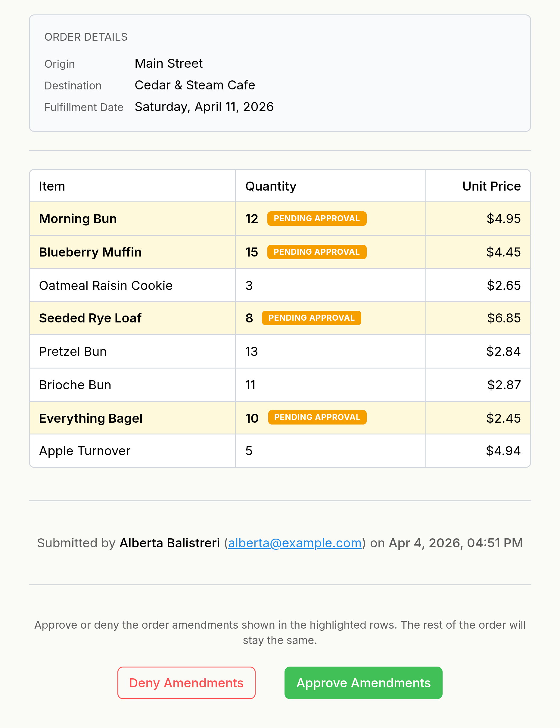
Task: Click the Morning Bun item name
Action: [78, 219]
